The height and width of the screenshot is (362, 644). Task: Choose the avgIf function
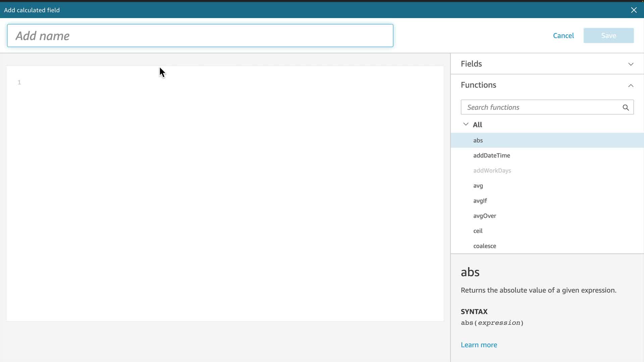[480, 201]
